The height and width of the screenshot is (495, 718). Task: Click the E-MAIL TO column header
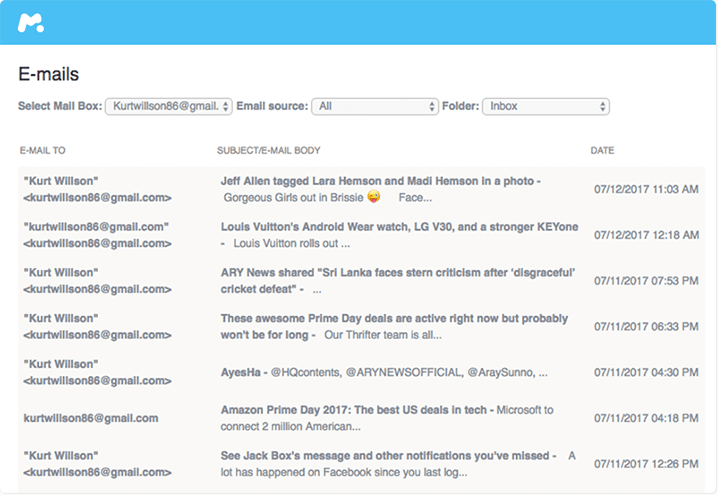(x=42, y=150)
